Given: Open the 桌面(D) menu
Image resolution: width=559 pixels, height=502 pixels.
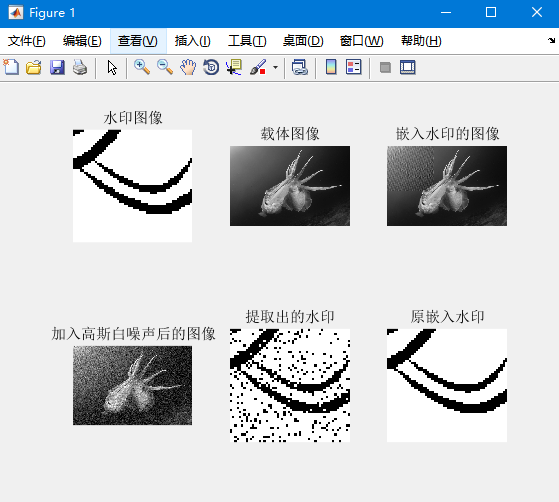Looking at the screenshot, I should coord(303,41).
